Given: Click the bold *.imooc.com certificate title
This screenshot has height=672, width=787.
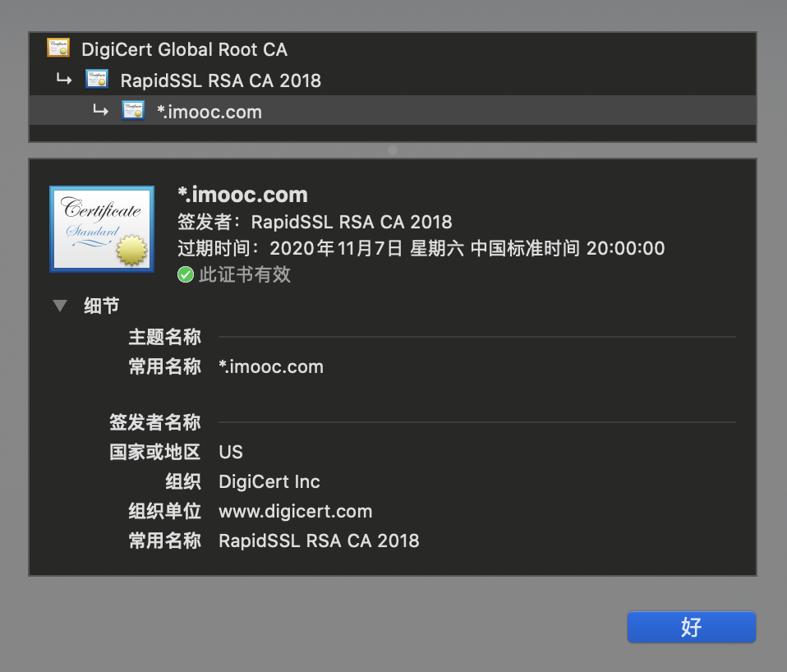Looking at the screenshot, I should 242,195.
